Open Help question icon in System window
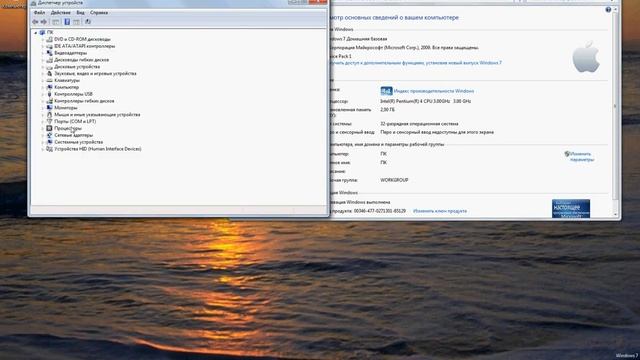This screenshot has width=640, height=360. coord(608,10)
